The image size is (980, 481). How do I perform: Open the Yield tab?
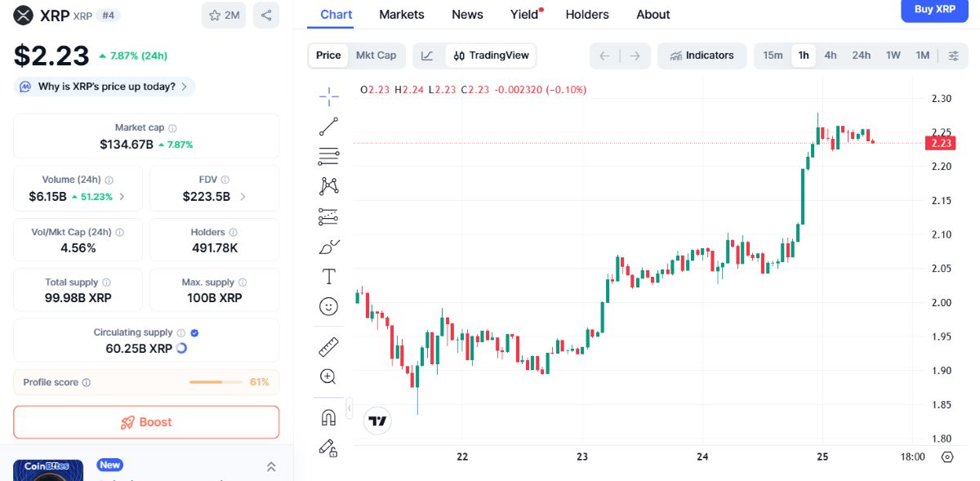pos(526,15)
